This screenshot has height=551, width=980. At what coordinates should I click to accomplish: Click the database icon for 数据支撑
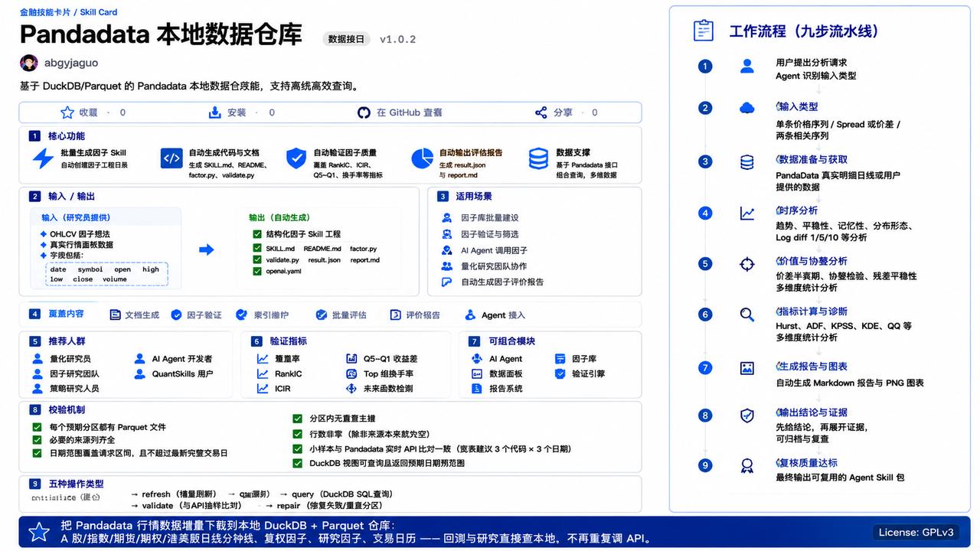coord(539,158)
